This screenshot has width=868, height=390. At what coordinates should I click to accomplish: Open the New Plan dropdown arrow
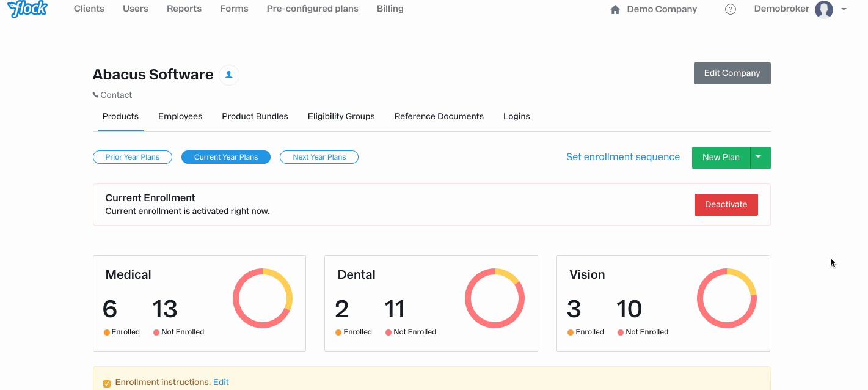click(x=760, y=157)
